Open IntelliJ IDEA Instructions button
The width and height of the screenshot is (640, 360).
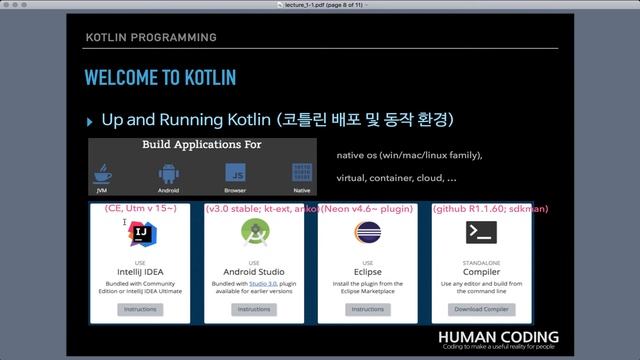140,309
